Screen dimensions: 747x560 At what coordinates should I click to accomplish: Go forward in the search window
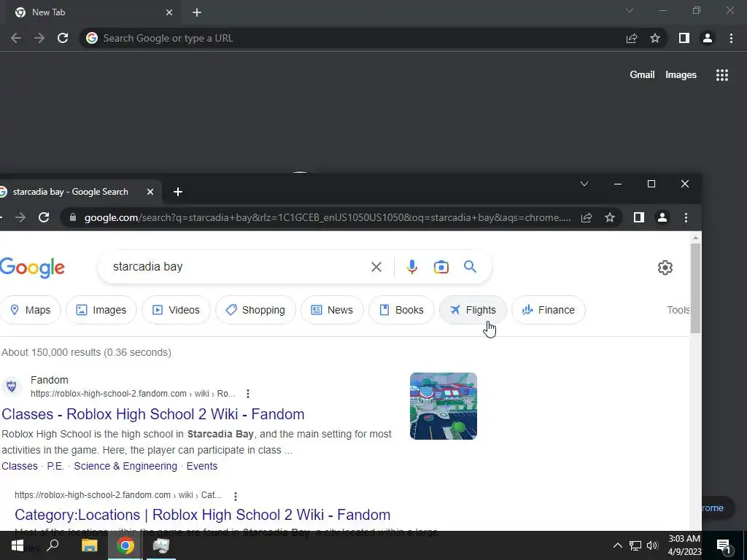tap(20, 217)
